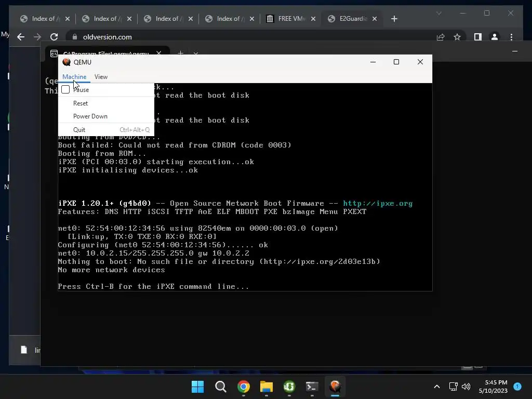Click the QEMU taskbar icon
This screenshot has height=399, width=532.
335,387
